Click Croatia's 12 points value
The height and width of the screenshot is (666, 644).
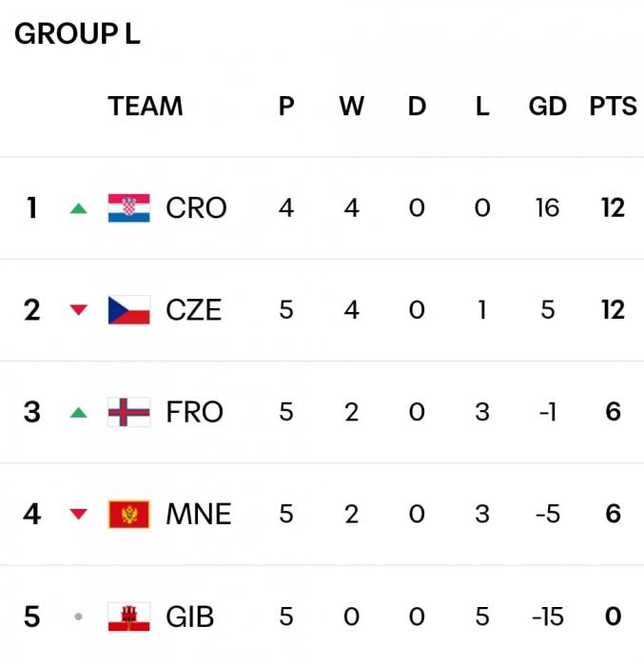613,207
